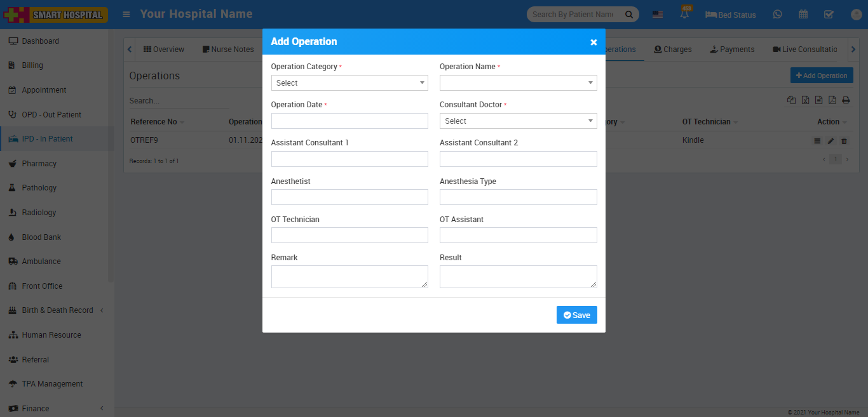Expand the Operation Name dropdown
868x417 pixels.
[518, 83]
